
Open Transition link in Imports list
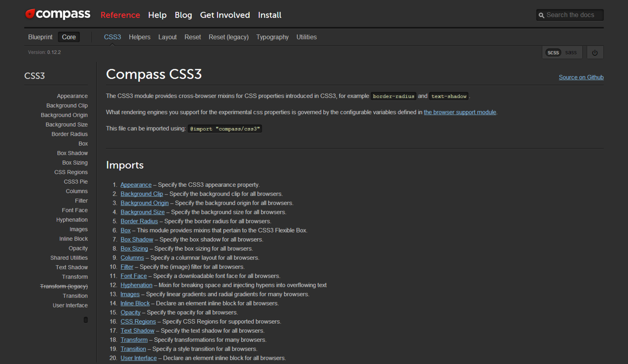133,349
